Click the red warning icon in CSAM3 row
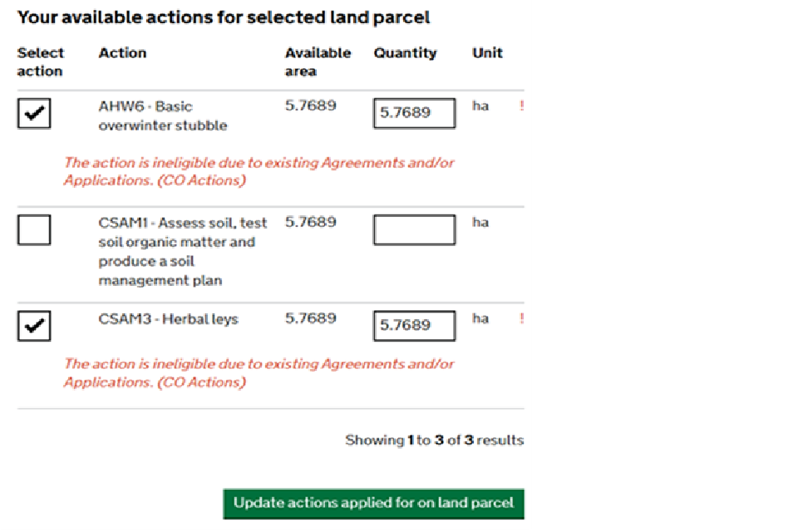 coord(521,318)
